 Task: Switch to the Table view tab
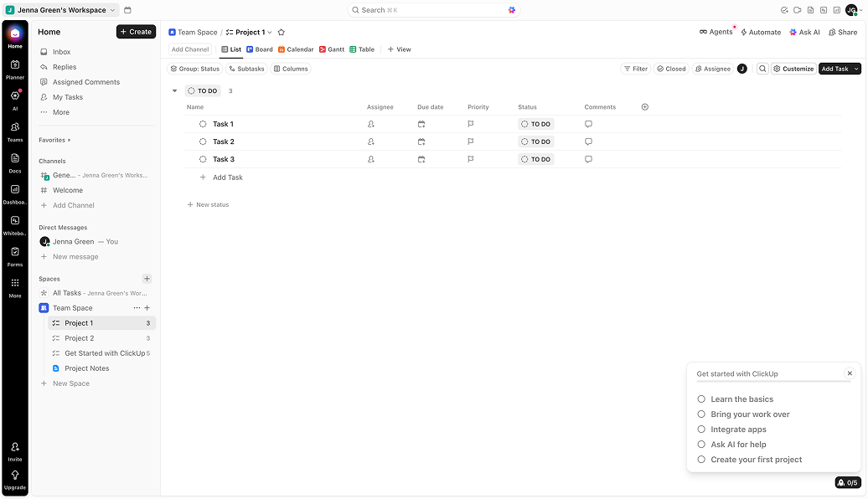click(362, 49)
